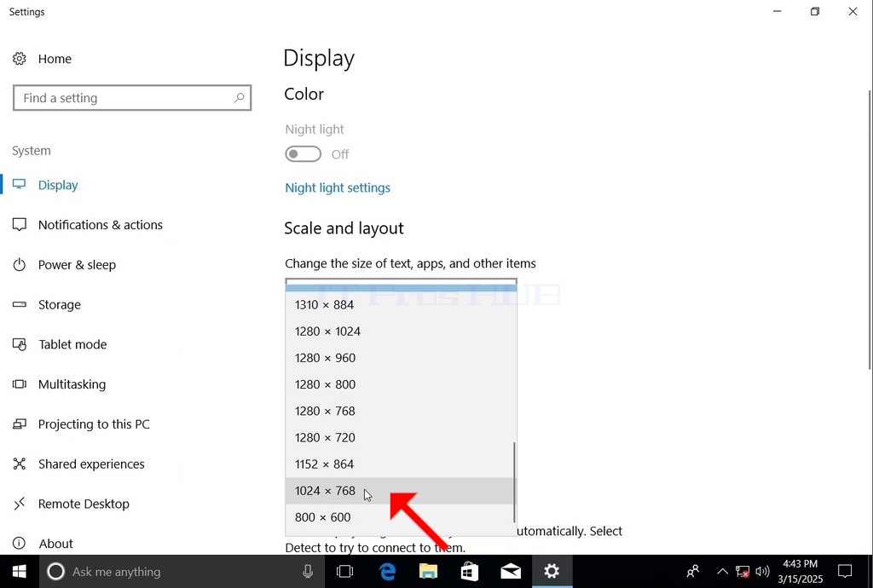The width and height of the screenshot is (873, 588).
Task: Select 1280 × 960 resolution
Action: [401, 358]
